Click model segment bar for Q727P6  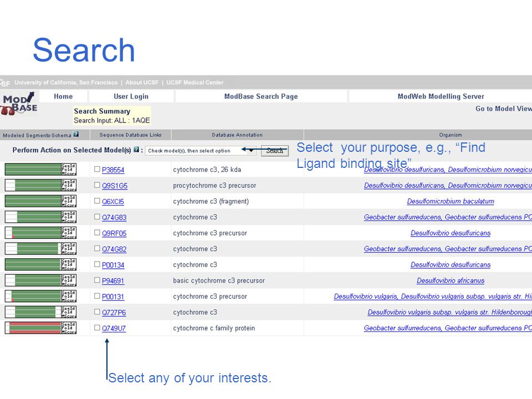40,312
